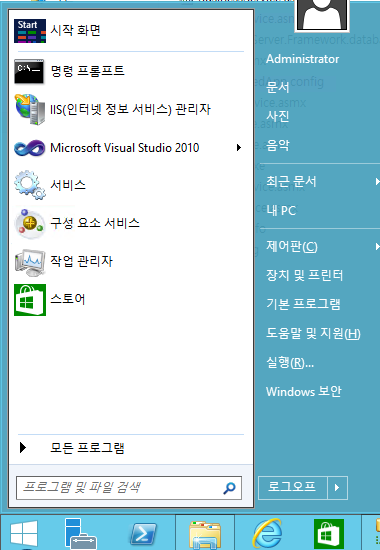380x550 pixels.
Task: Click the 로그오프 button
Action: tap(293, 488)
